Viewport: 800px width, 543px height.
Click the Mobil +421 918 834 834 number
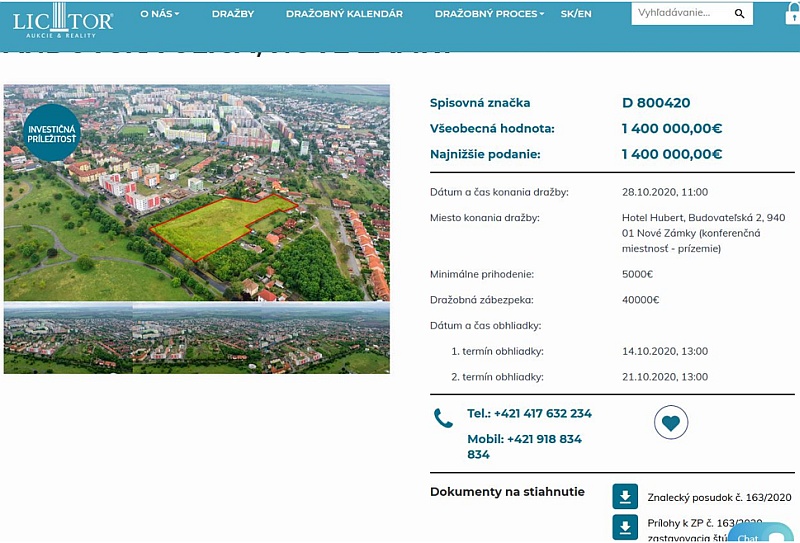coord(524,446)
